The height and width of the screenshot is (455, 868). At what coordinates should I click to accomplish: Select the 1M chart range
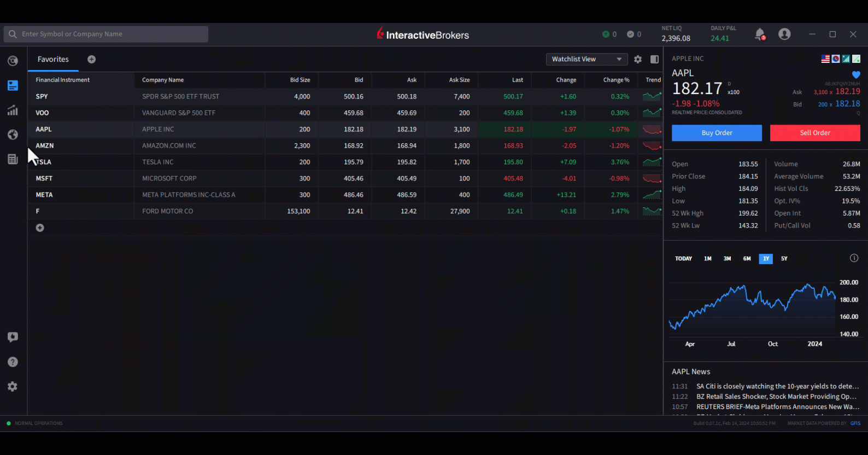[x=708, y=259]
